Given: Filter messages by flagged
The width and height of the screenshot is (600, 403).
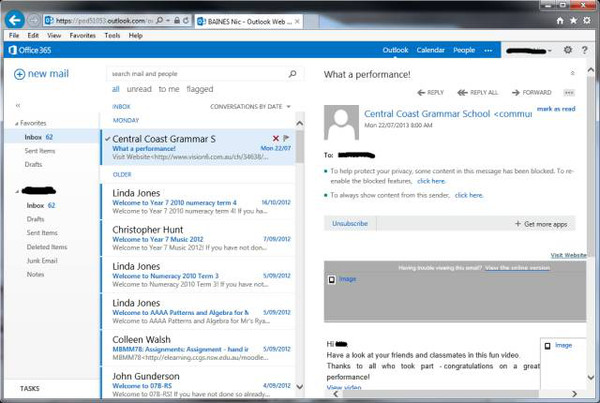Looking at the screenshot, I should coord(199,89).
